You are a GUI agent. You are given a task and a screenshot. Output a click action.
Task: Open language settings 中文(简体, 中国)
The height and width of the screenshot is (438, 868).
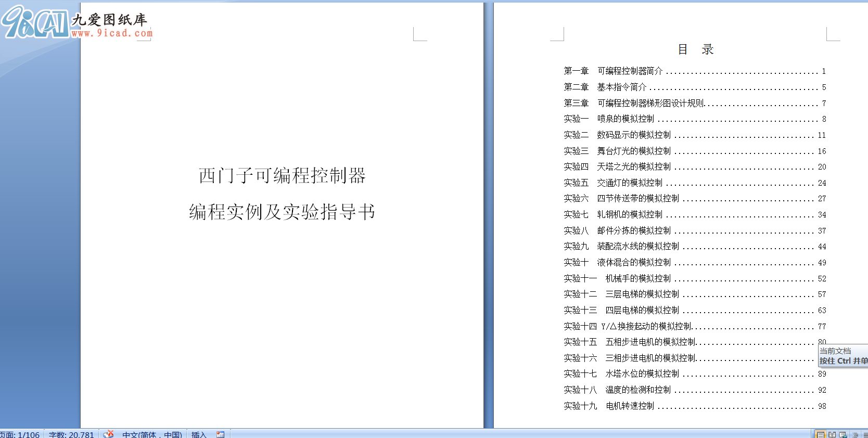[152, 434]
